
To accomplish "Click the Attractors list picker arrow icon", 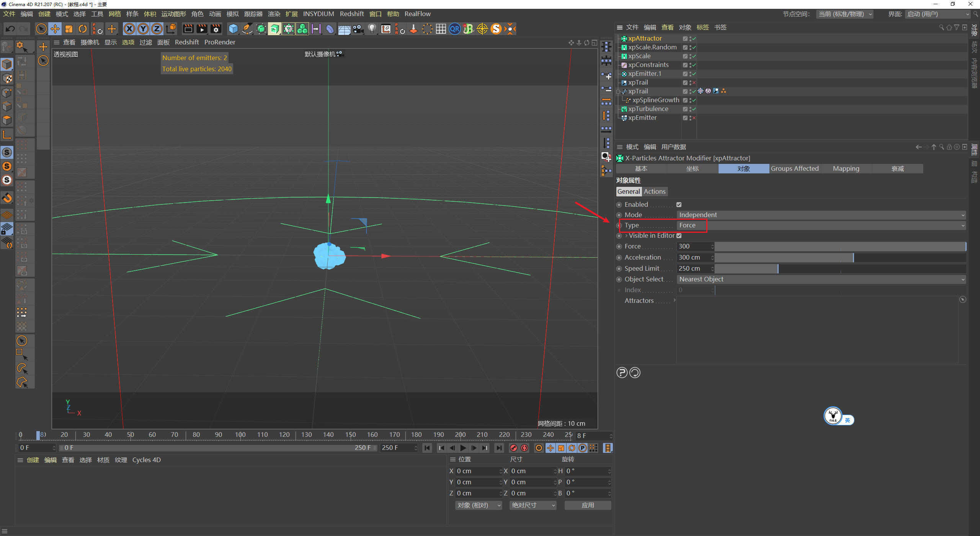I will (x=963, y=300).
